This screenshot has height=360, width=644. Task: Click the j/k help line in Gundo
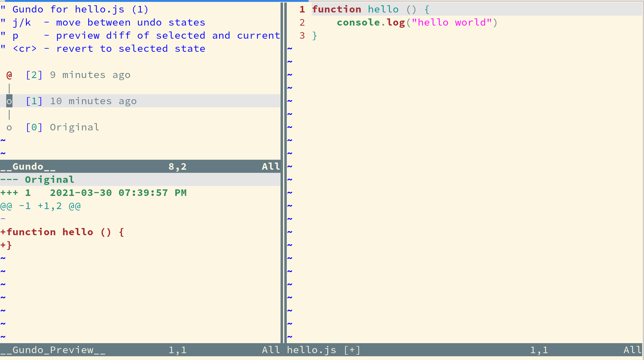click(103, 22)
